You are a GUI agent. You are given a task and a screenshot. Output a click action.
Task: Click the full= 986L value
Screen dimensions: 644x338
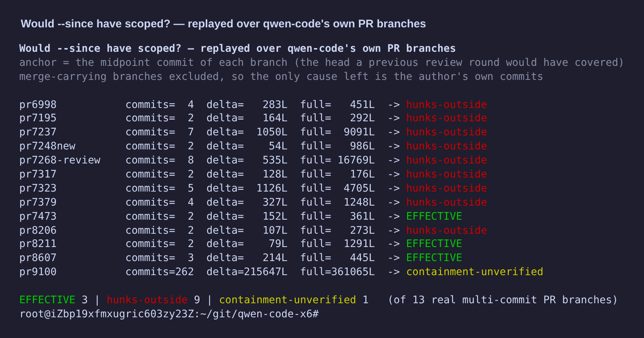click(338, 146)
